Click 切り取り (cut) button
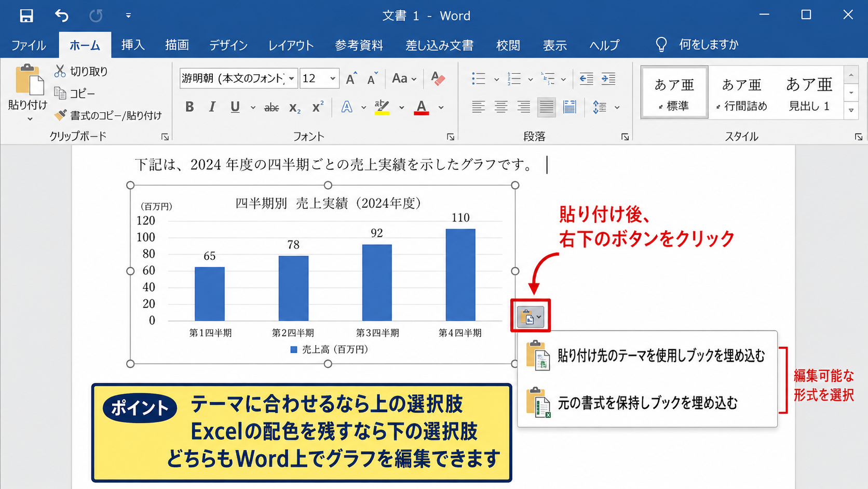Screen dimensions: 868x489 click(x=81, y=71)
